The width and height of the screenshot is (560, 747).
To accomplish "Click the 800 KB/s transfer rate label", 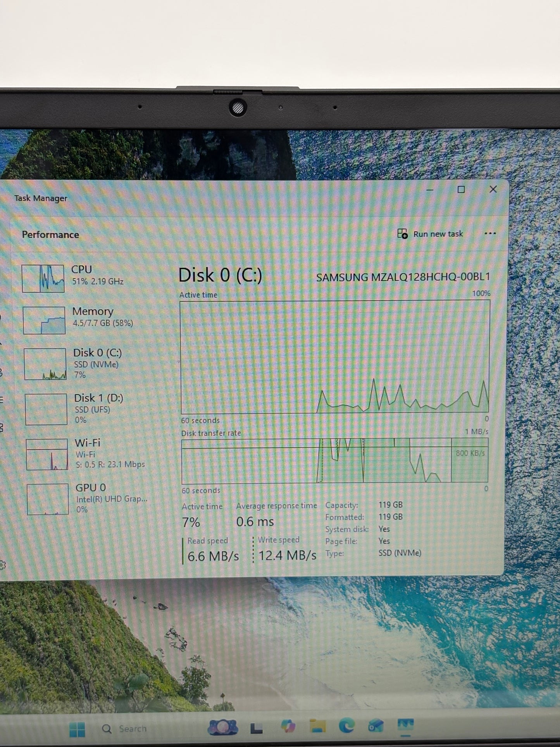I will pos(470,453).
